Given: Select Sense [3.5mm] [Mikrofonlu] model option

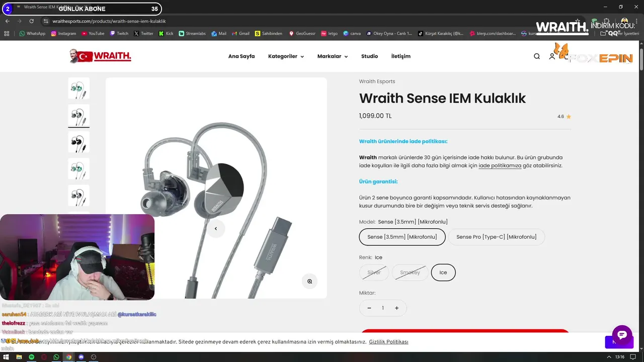Looking at the screenshot, I should pyautogui.click(x=402, y=237).
